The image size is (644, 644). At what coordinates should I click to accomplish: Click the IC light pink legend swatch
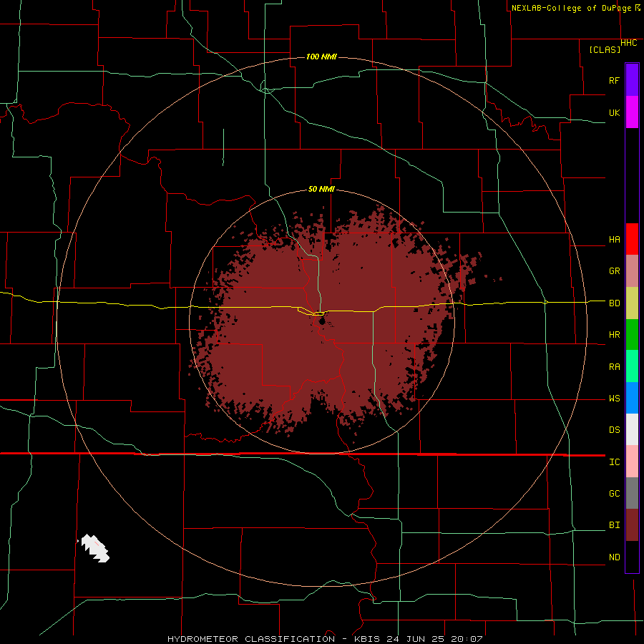632,462
